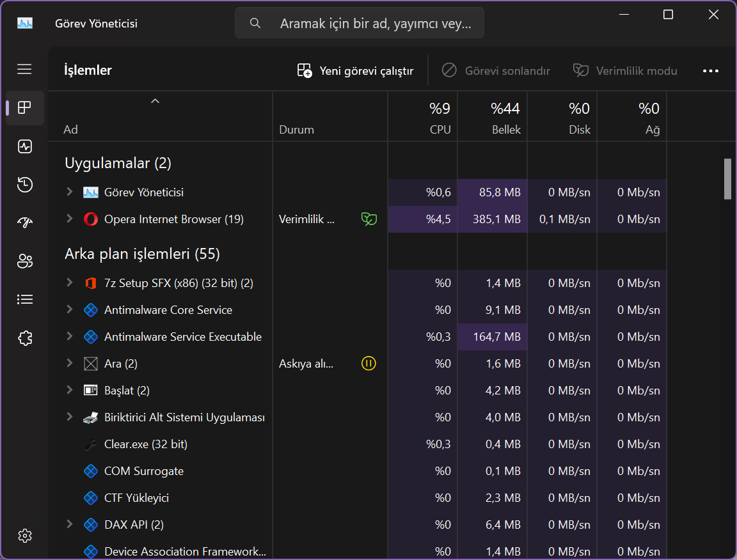Select the CTF Yükleyici process name
Image resolution: width=737 pixels, height=560 pixels.
[x=136, y=497]
